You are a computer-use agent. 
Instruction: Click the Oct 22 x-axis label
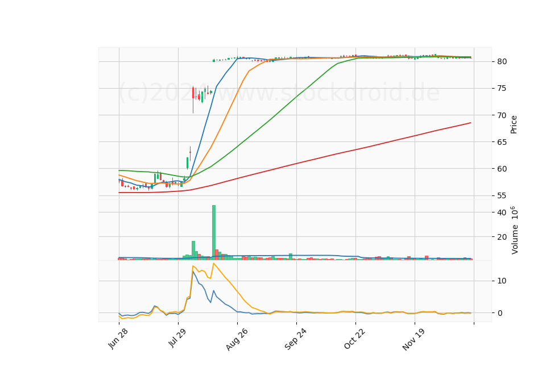coord(354,339)
